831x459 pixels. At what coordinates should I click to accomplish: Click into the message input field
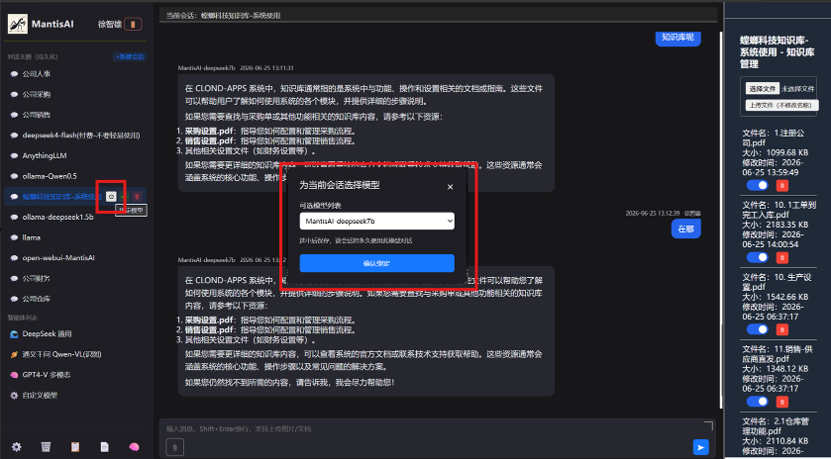435,429
